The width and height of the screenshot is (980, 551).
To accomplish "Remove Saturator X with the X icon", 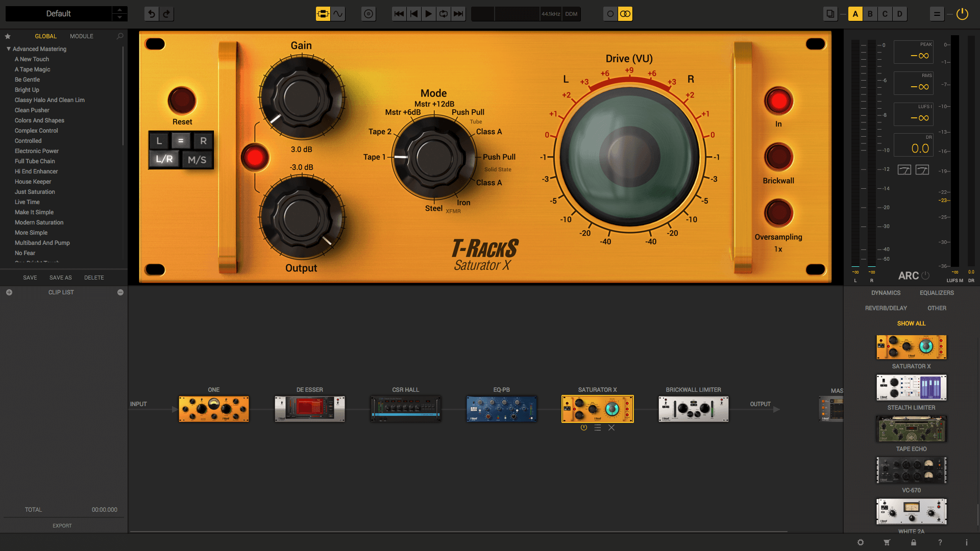I will [611, 428].
